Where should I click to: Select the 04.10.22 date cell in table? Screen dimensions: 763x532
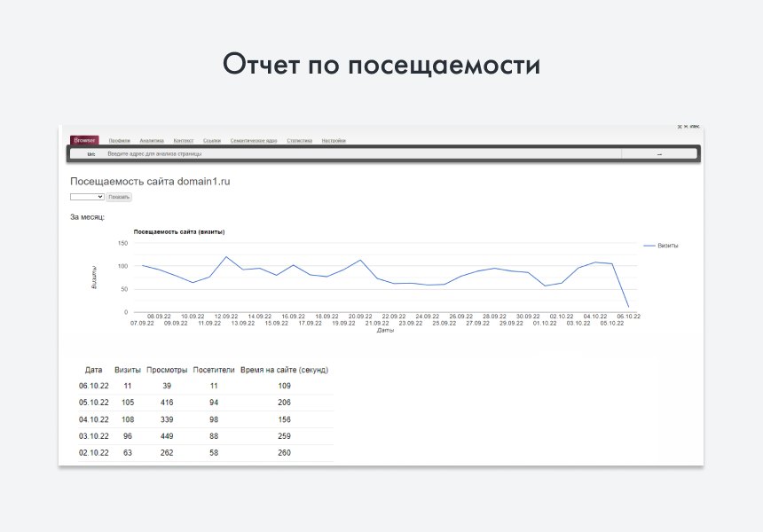pyautogui.click(x=93, y=419)
